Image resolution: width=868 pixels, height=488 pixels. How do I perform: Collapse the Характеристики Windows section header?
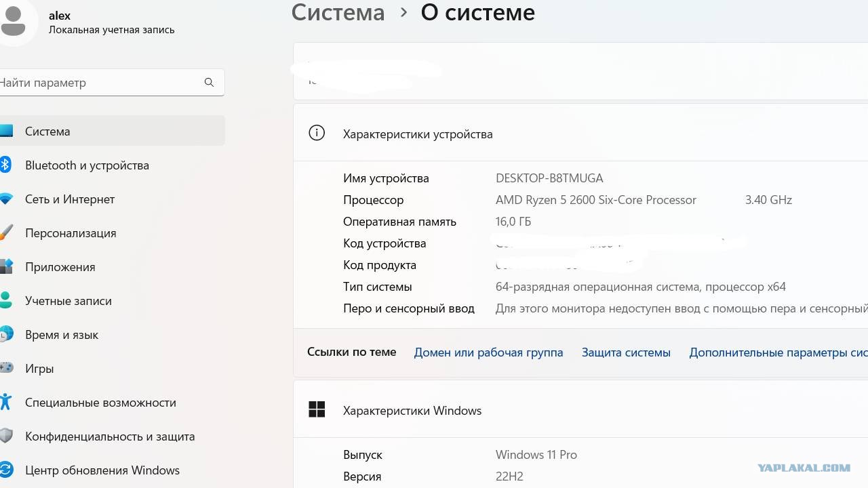click(580, 410)
